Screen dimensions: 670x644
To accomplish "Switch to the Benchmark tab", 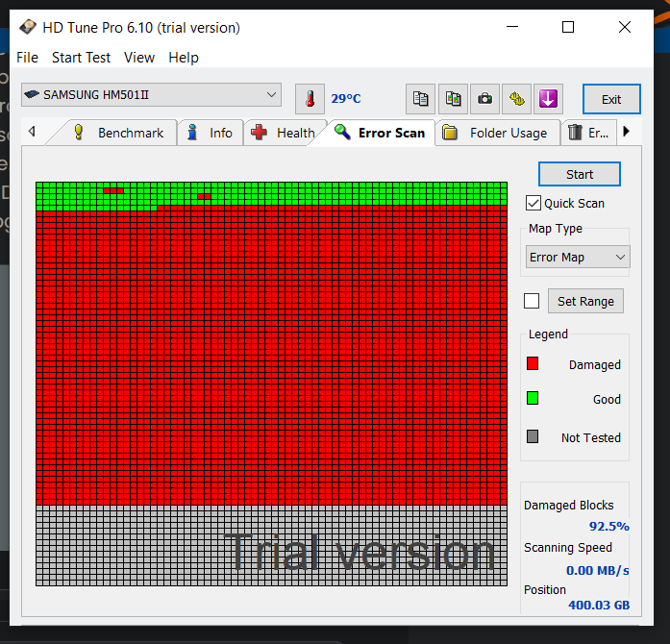I will 119,133.
